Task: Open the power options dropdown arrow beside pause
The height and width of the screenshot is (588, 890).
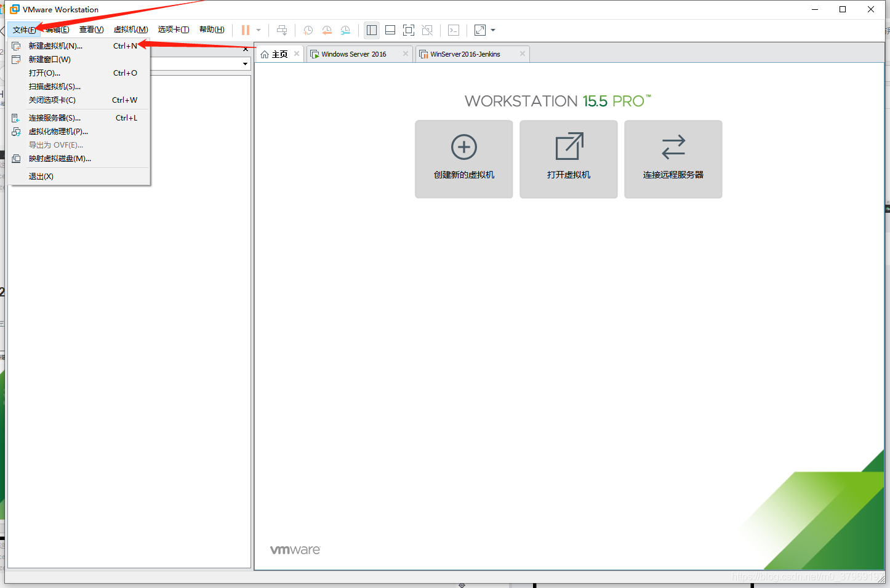Action: tap(259, 30)
